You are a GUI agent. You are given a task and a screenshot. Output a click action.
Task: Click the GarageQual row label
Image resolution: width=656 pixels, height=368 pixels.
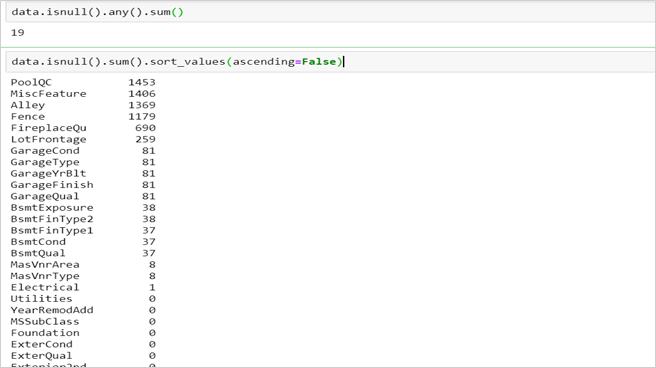(x=45, y=196)
